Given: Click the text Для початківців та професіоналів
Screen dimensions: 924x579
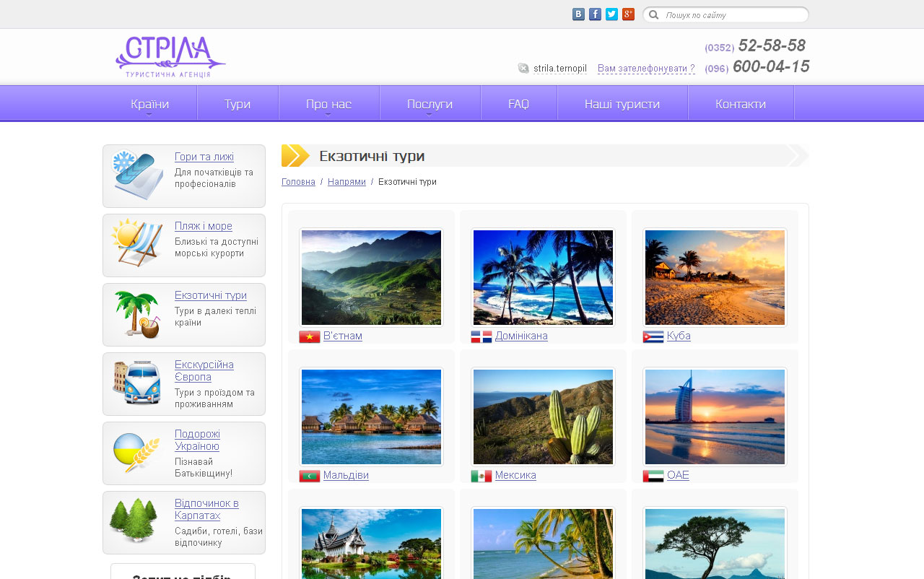Looking at the screenshot, I should pyautogui.click(x=214, y=178).
